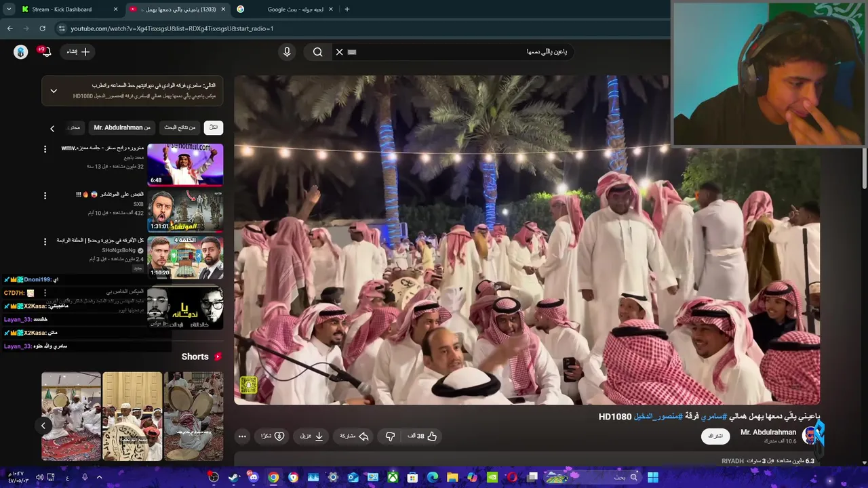Open options menu for the SHoNgxBoNg video

45,241
